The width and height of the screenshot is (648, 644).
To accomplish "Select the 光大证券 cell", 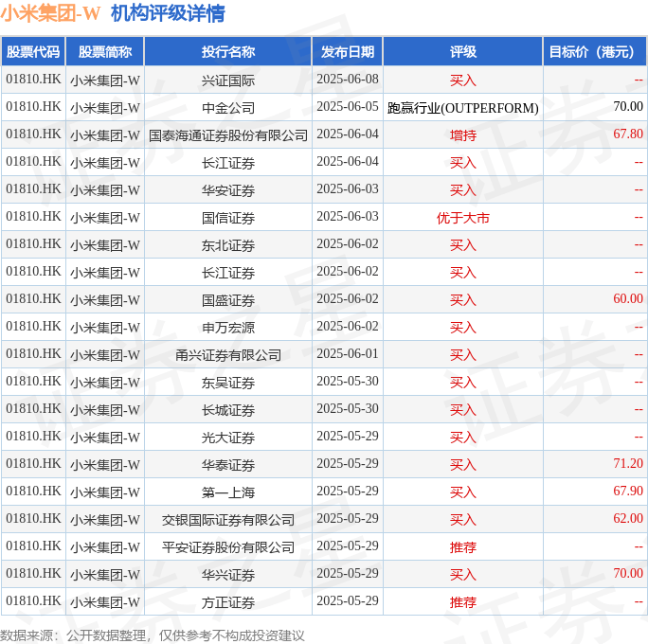I will (228, 437).
